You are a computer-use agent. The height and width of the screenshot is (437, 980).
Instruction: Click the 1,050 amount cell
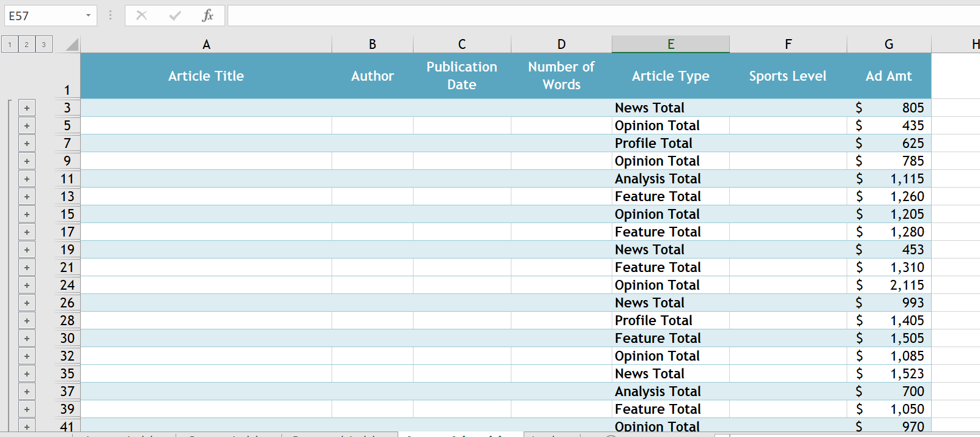click(889, 409)
